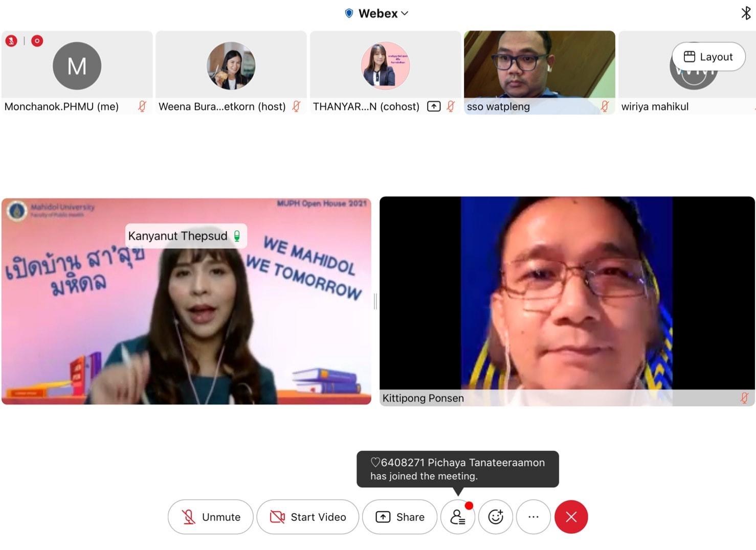Select Weena host participant thumbnail
The image size is (756, 550).
[x=231, y=72]
